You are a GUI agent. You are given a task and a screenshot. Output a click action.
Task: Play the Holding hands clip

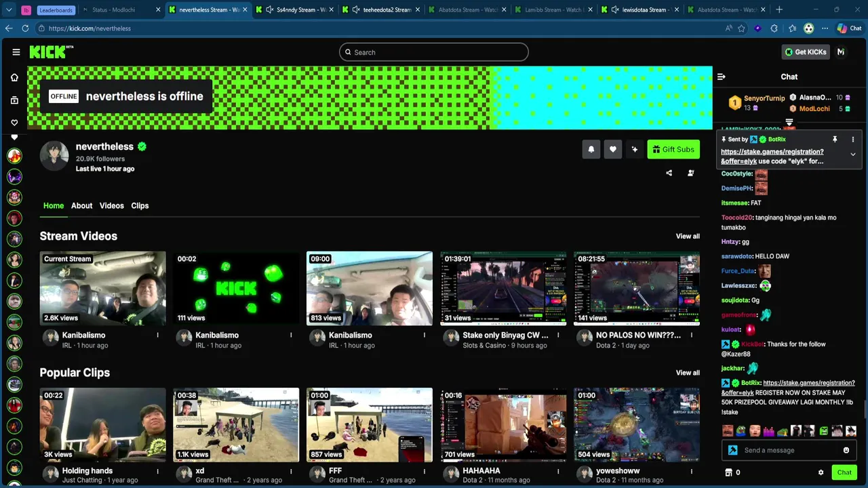pos(102,425)
